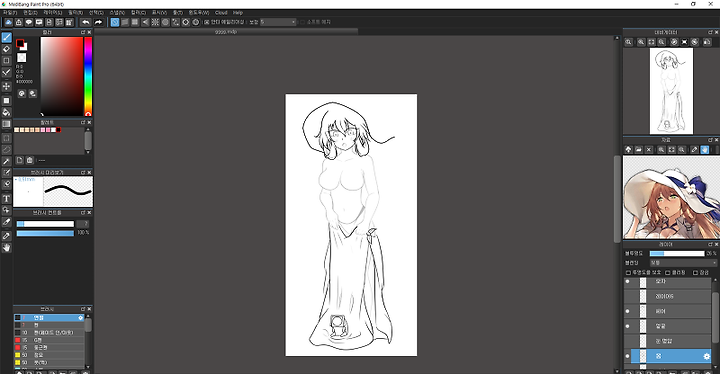Click down arrow of palette panel scrollbar
This screenshot has height=374, width=720.
click(x=88, y=152)
